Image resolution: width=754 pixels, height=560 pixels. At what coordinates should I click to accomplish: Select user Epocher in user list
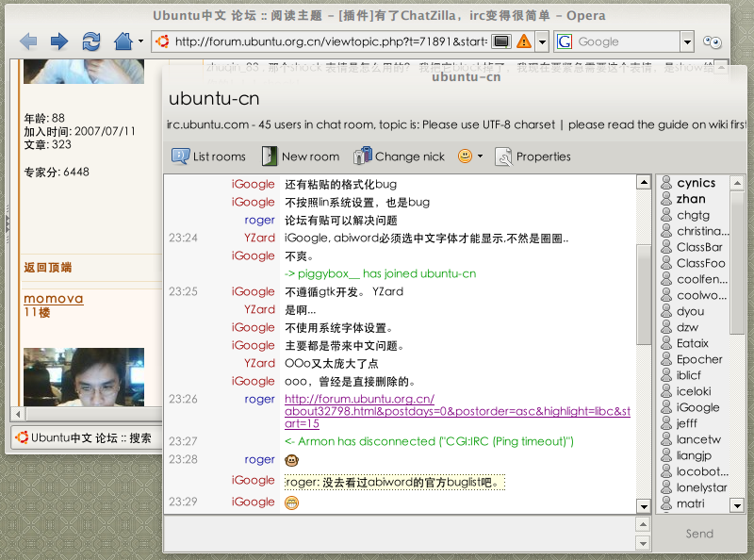point(695,359)
